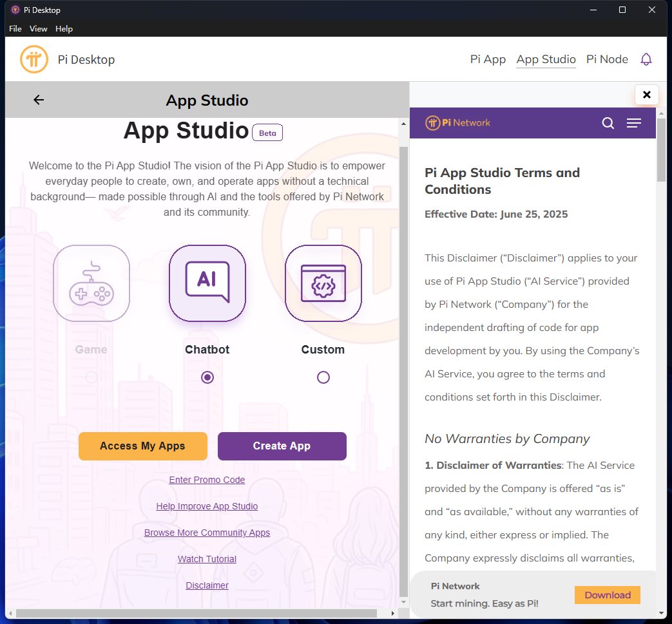Click the Beta badge next to App Studio
Screen dimensions: 672x624
click(267, 133)
